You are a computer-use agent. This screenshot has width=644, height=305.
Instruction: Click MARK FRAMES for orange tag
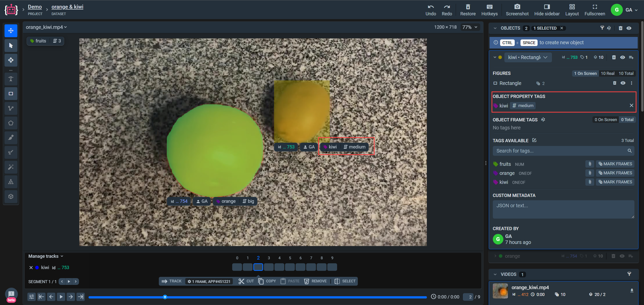point(615,173)
